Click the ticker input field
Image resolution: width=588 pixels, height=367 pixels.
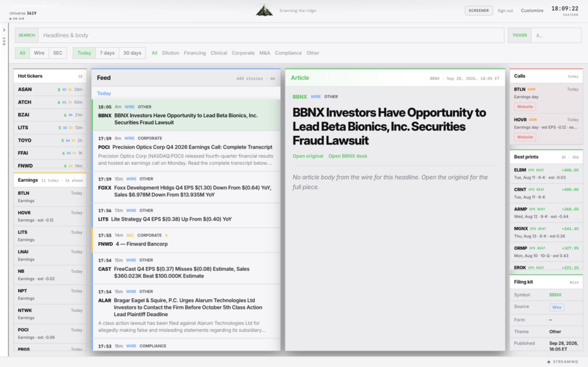[x=556, y=35]
